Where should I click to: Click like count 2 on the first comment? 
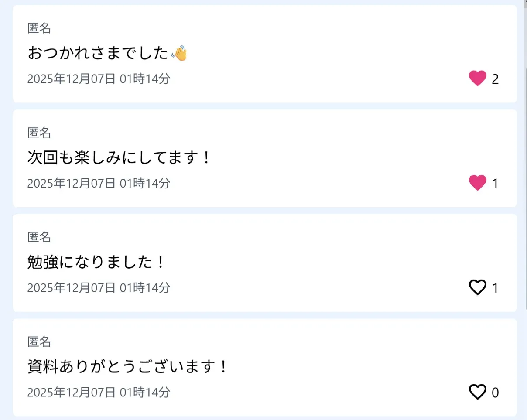tap(495, 79)
